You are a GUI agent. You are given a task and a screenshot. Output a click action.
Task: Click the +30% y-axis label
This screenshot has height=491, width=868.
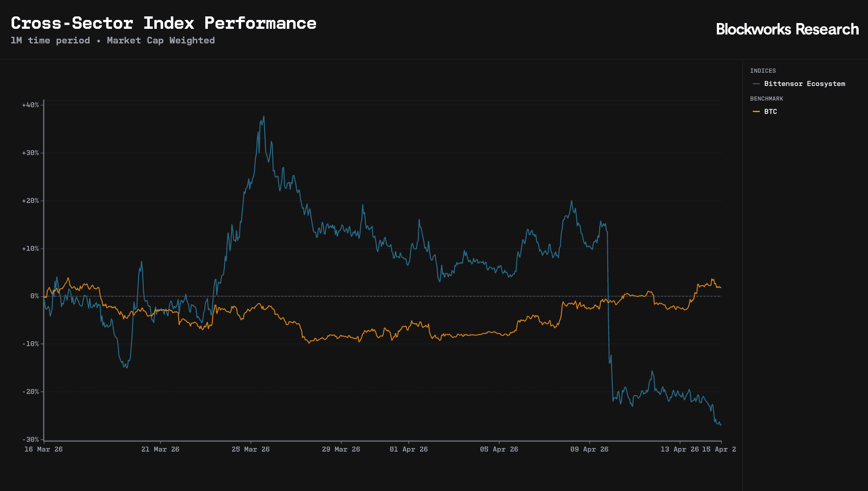[x=31, y=153]
